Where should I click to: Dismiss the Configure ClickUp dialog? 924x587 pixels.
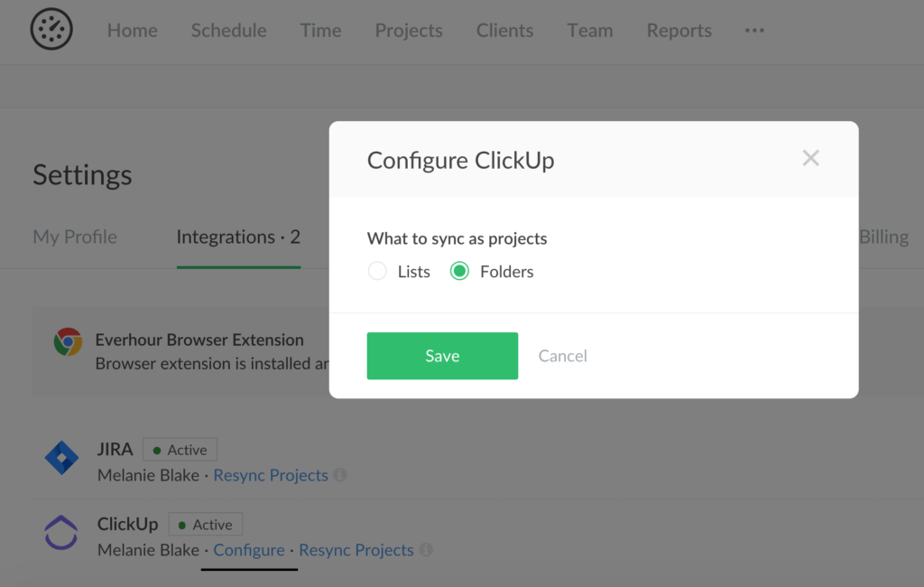pyautogui.click(x=810, y=158)
